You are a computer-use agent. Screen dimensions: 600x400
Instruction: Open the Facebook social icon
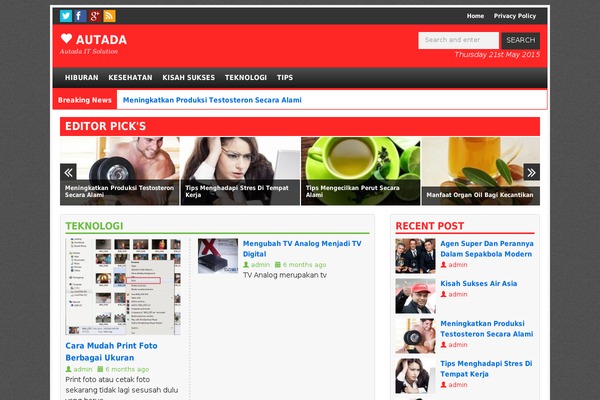point(80,16)
